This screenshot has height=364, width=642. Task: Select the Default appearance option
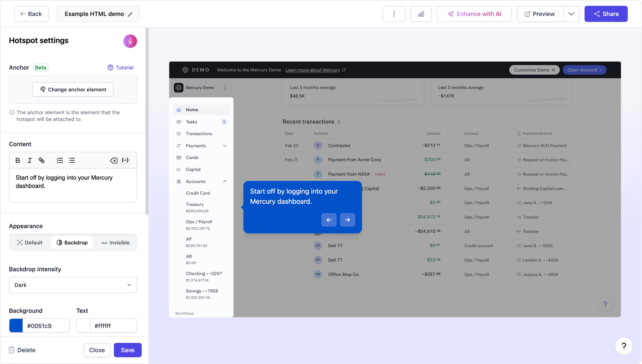(30, 242)
